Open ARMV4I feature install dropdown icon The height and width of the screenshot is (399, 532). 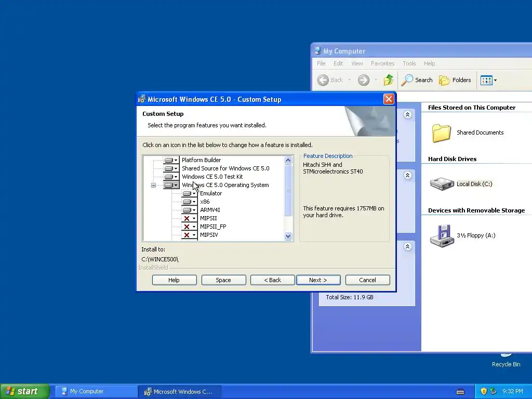tap(189, 210)
